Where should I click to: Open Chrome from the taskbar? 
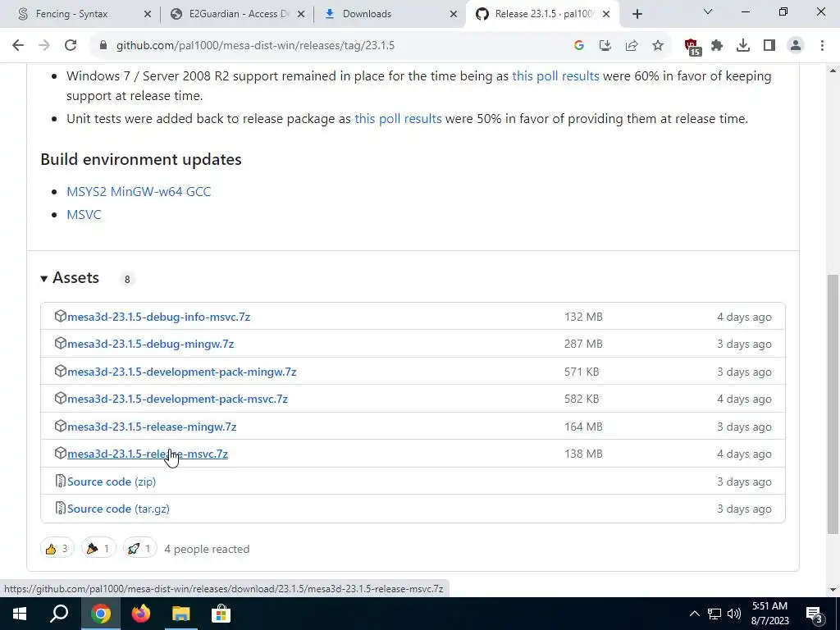click(x=100, y=614)
